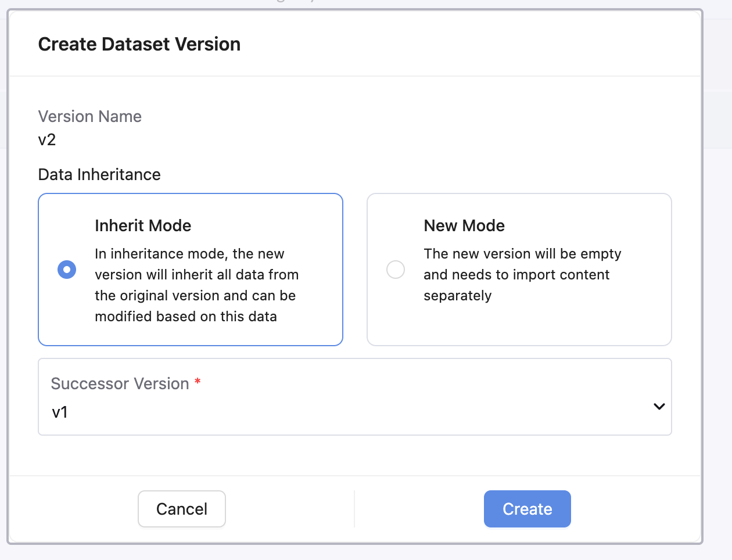Click the Data Inheritance label
This screenshot has height=560, width=732.
(x=99, y=174)
